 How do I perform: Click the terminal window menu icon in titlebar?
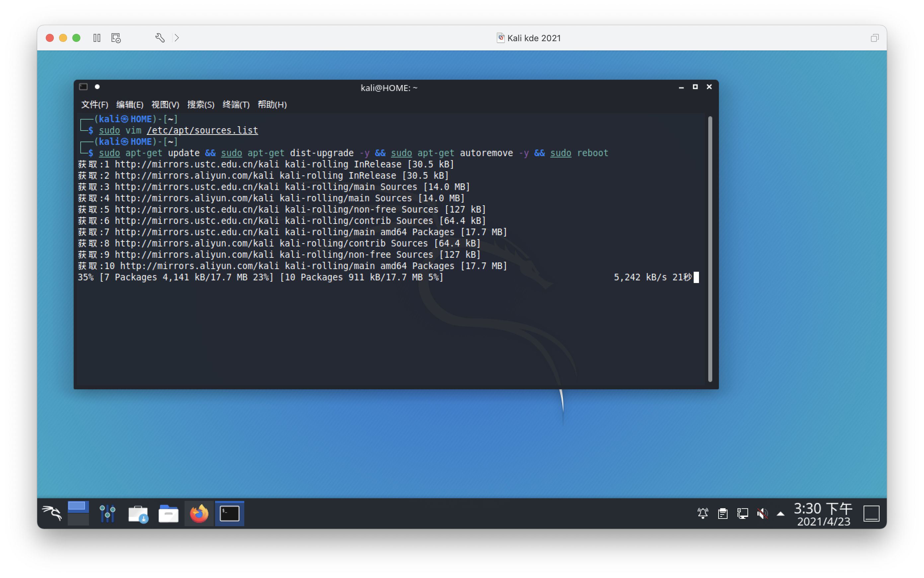(83, 87)
